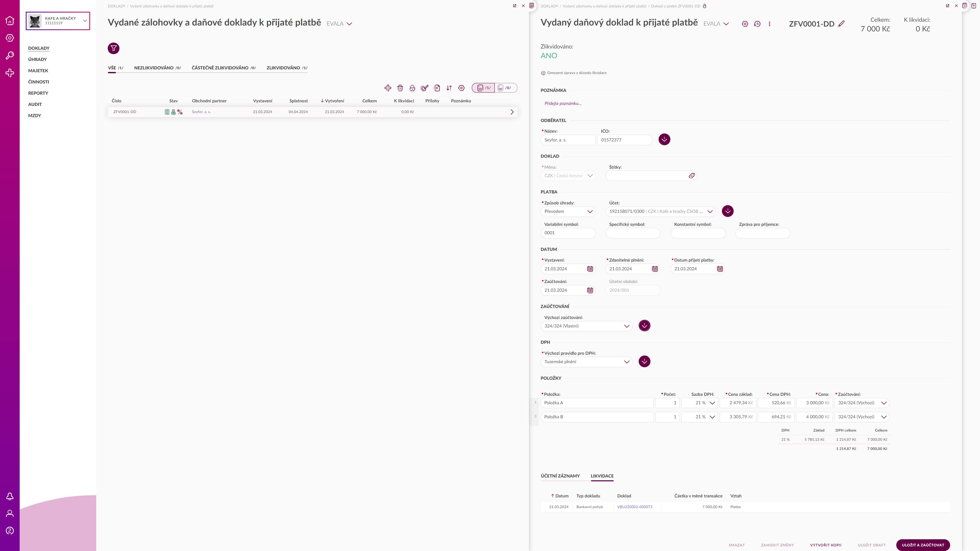Open the hexagon settings icon in the left sidebar

click(x=10, y=38)
